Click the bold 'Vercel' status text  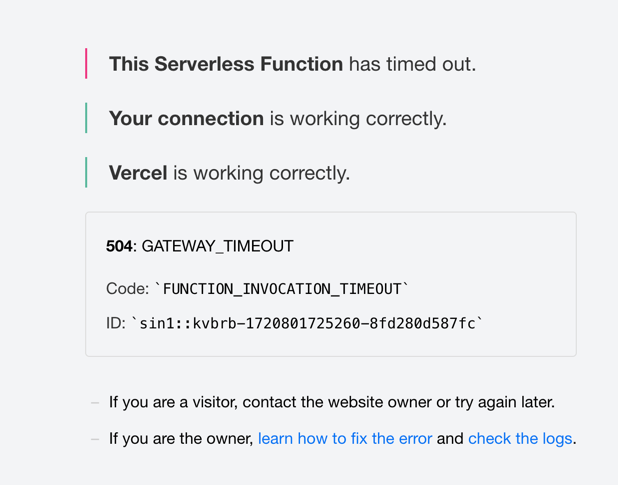click(138, 173)
